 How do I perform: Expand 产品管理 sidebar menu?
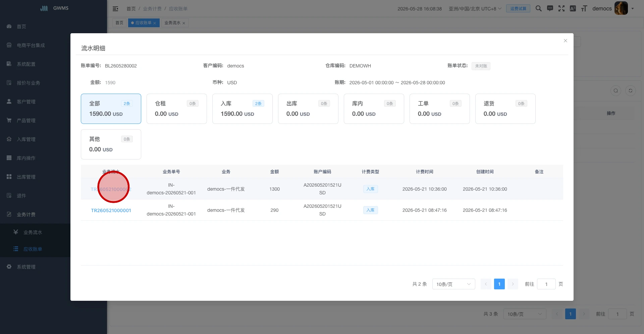point(26,121)
